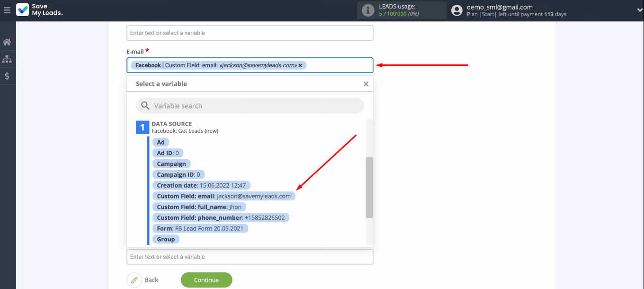Select the Ad variable
Screen dimensions: 644x289
point(161,142)
